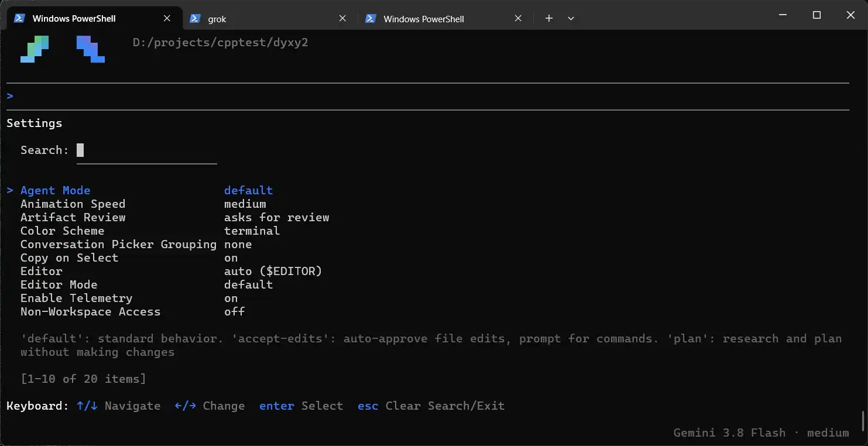Click the project path D:/projects/cpptest/dyxy2
Viewport: 868px width, 446px height.
tap(220, 43)
